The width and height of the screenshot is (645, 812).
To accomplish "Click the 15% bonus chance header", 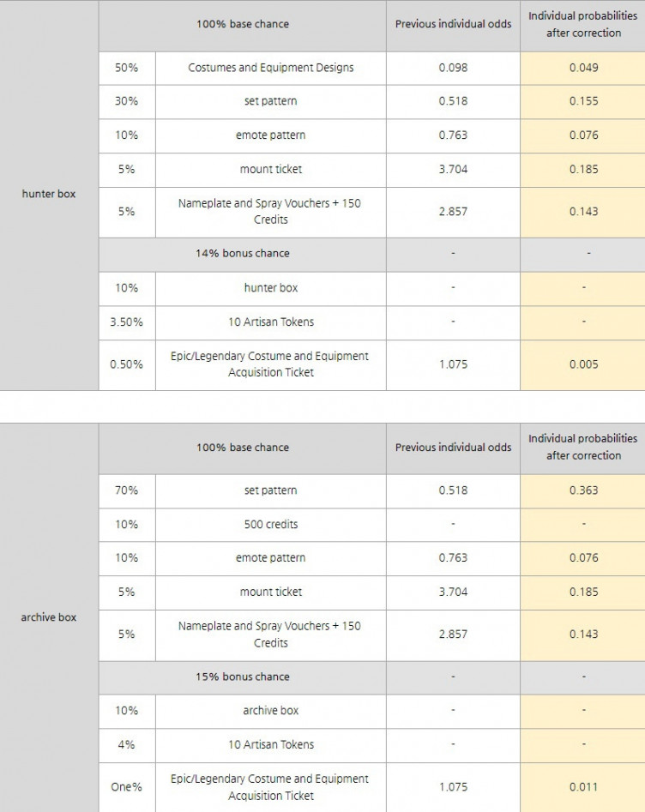I will point(243,677).
